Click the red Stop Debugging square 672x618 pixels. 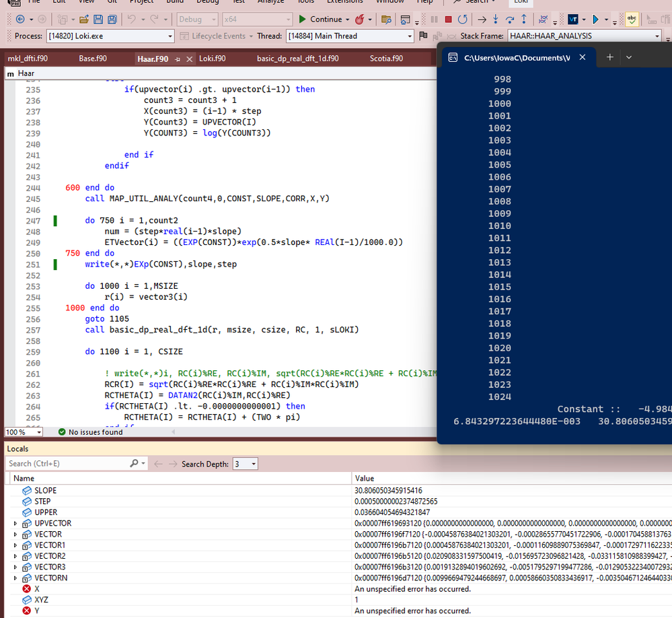point(448,20)
